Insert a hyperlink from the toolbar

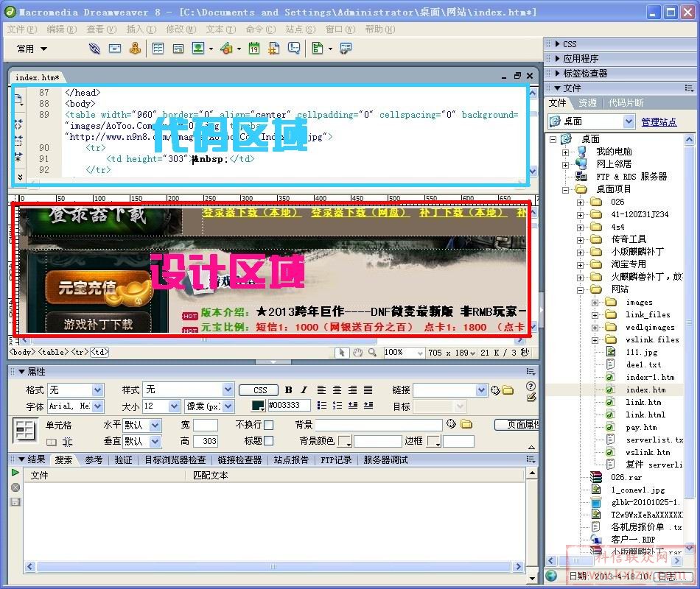point(94,48)
